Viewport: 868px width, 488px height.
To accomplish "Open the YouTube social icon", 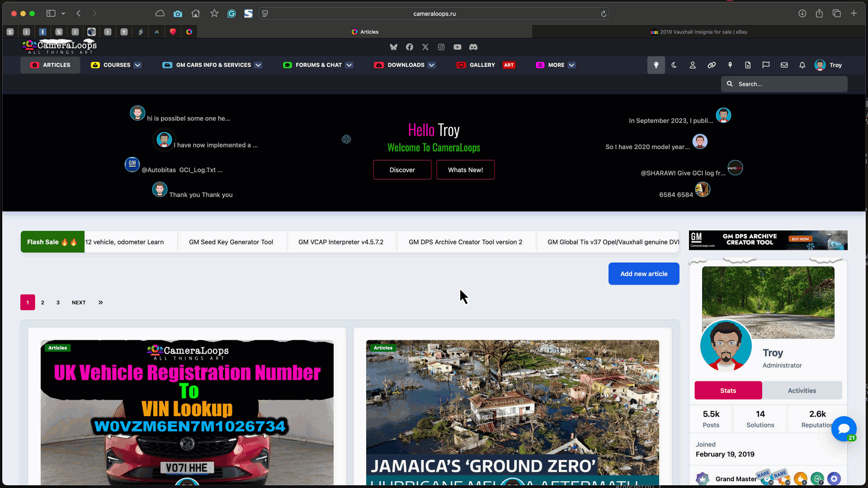I will tap(458, 47).
